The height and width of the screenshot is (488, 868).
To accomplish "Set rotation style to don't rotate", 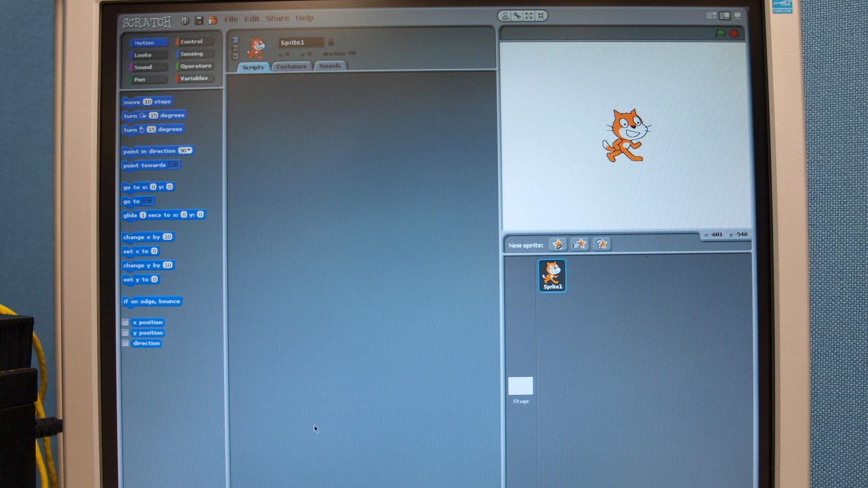I will click(x=235, y=56).
